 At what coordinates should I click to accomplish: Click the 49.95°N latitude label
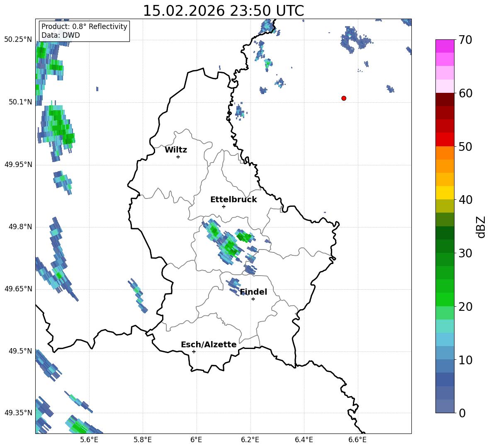click(18, 164)
